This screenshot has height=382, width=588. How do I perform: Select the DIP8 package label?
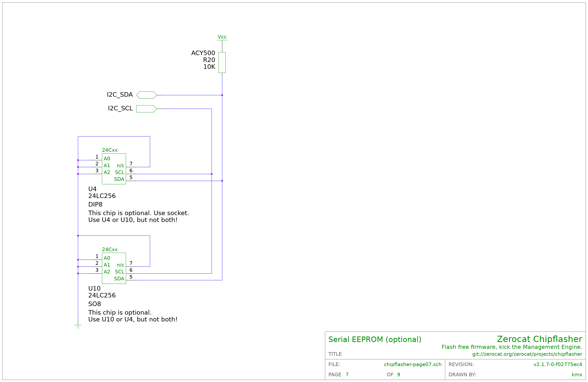tap(95, 205)
